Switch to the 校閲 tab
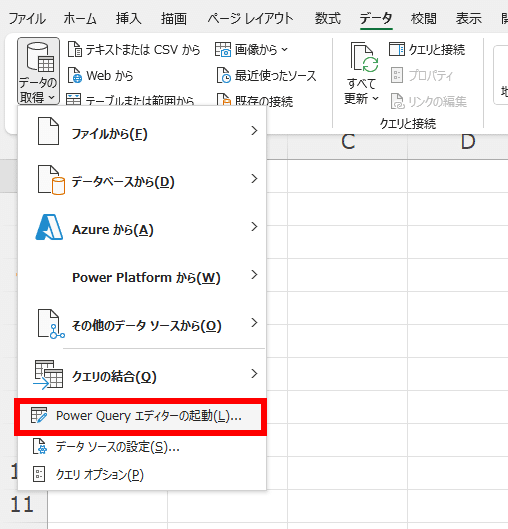The image size is (508, 529). tap(424, 18)
